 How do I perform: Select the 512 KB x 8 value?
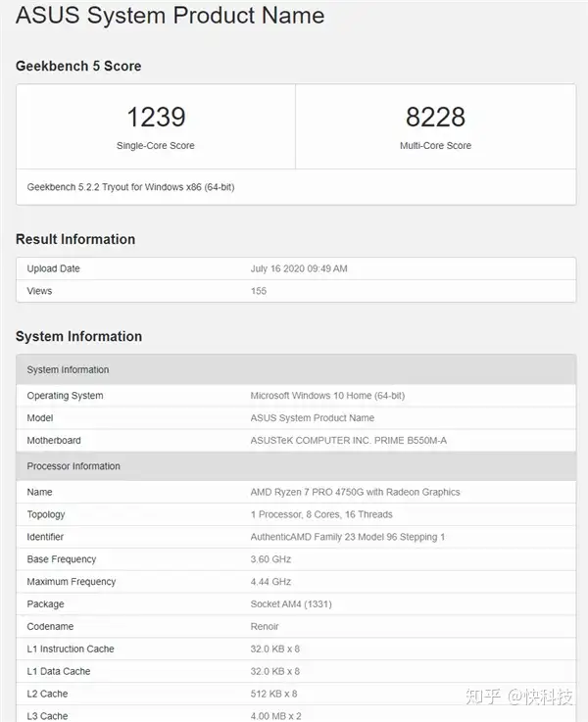point(274,694)
